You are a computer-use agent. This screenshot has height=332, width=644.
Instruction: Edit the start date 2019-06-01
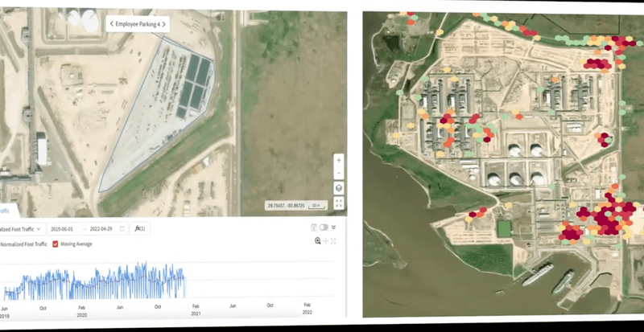click(x=62, y=228)
